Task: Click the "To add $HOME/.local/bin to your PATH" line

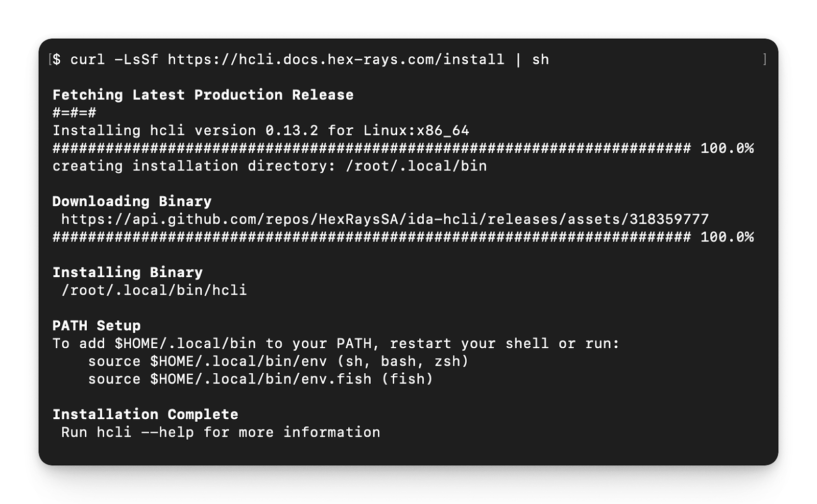Action: [x=335, y=344]
